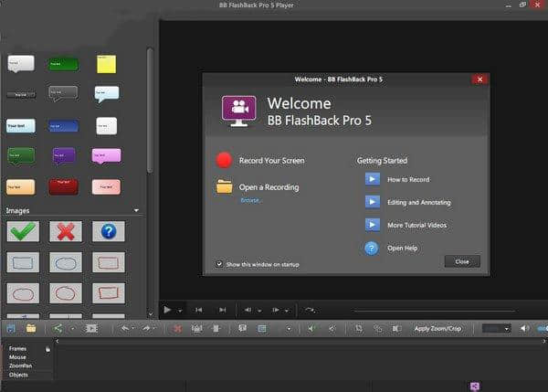The width and height of the screenshot is (548, 392).
Task: Select the Objects timeline row
Action: [x=19, y=375]
